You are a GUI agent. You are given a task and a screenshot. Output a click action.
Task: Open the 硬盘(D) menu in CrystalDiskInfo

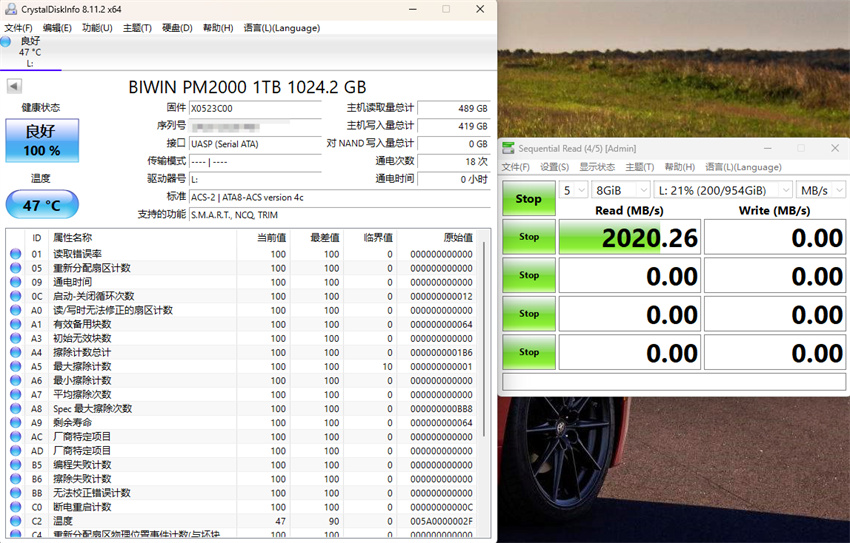coord(177,28)
